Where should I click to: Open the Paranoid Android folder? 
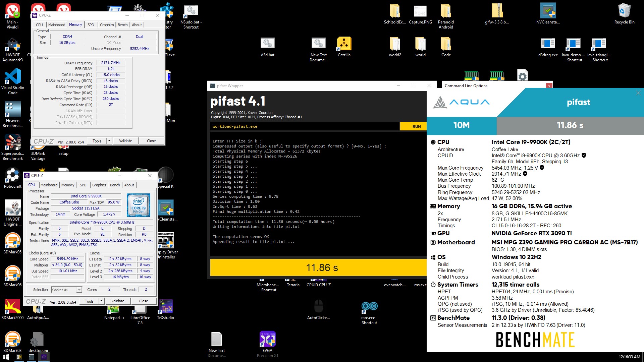(x=446, y=16)
